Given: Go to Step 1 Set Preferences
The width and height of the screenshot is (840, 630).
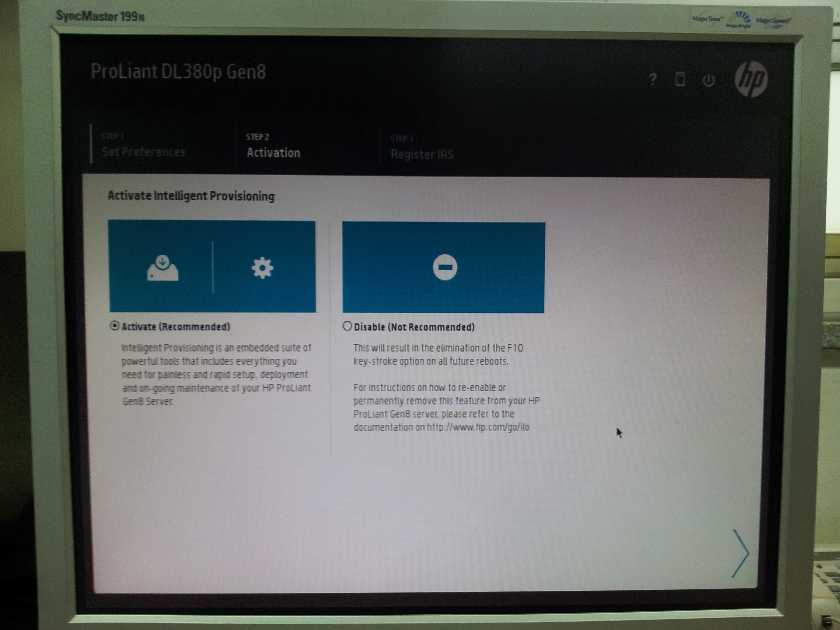Looking at the screenshot, I should pyautogui.click(x=143, y=145).
